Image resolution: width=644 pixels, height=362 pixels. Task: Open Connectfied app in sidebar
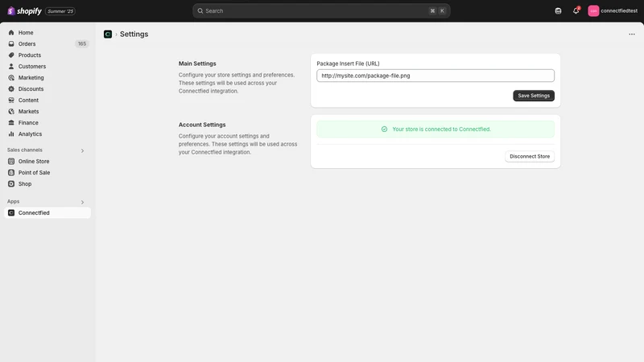[34, 212]
